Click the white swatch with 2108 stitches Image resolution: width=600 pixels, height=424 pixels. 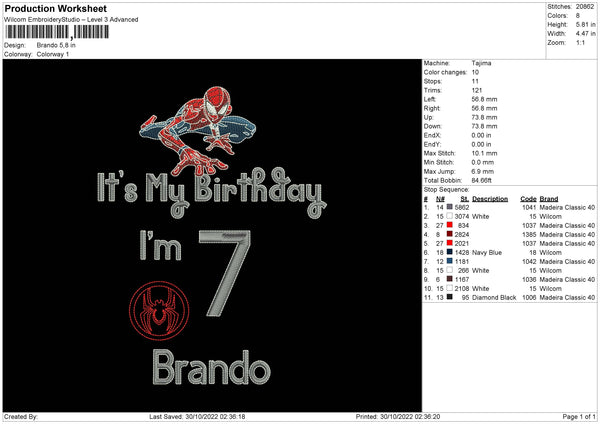450,288
